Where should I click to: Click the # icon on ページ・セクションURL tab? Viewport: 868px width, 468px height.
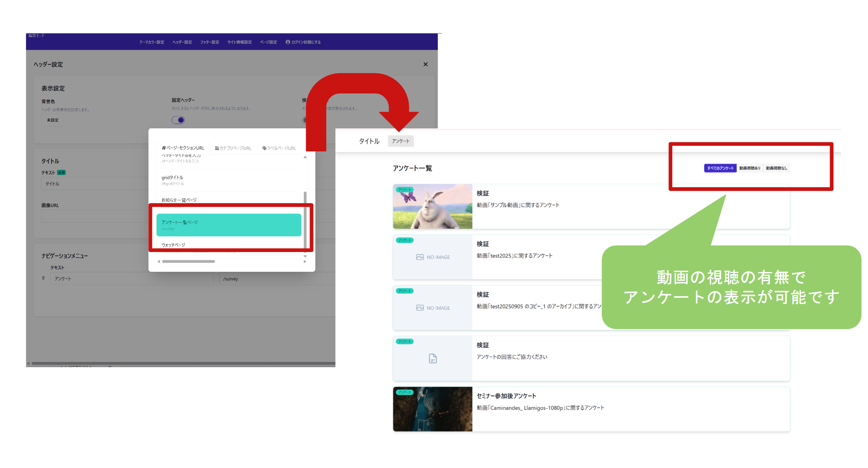pyautogui.click(x=164, y=148)
